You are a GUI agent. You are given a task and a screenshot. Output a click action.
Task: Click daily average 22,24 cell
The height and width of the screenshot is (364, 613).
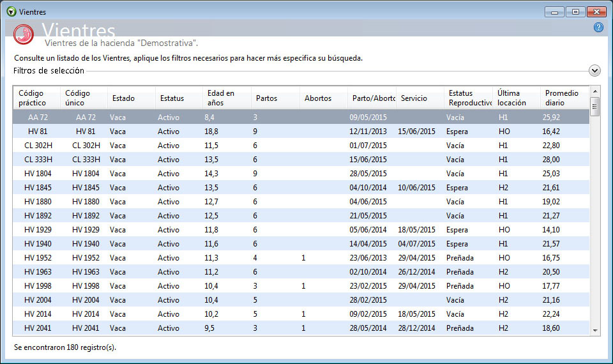pyautogui.click(x=551, y=314)
